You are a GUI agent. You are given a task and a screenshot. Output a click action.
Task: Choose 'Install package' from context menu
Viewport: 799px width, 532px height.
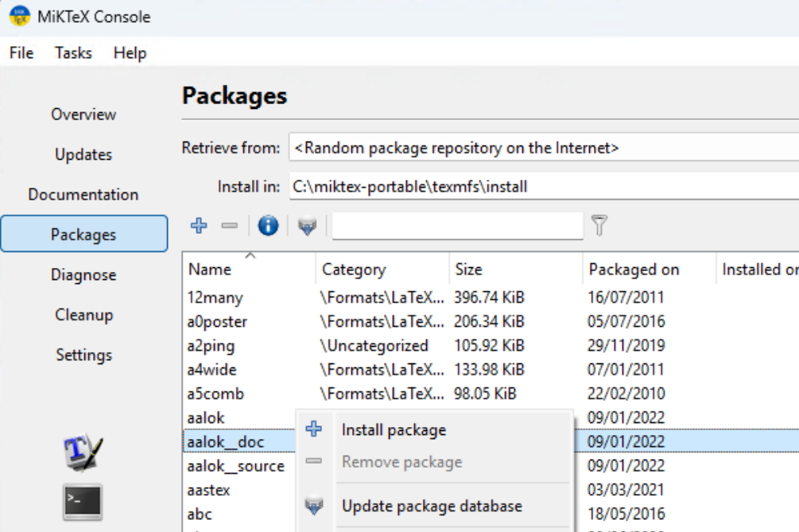tap(394, 430)
